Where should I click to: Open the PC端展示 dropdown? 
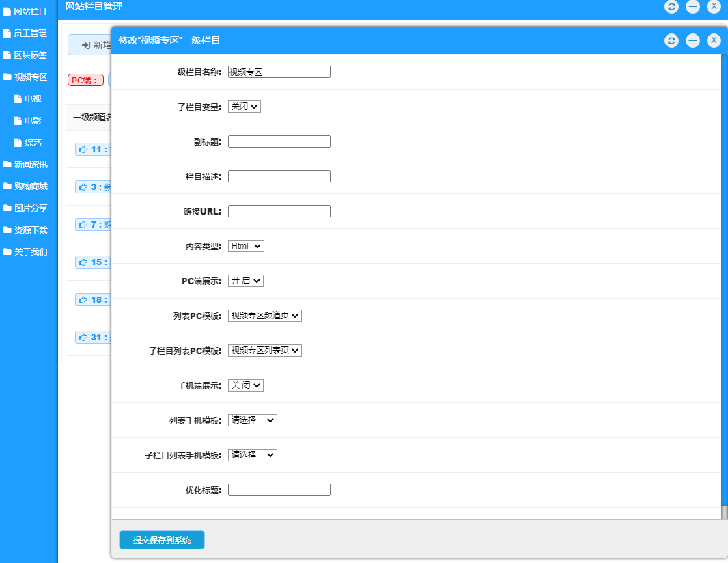click(246, 281)
